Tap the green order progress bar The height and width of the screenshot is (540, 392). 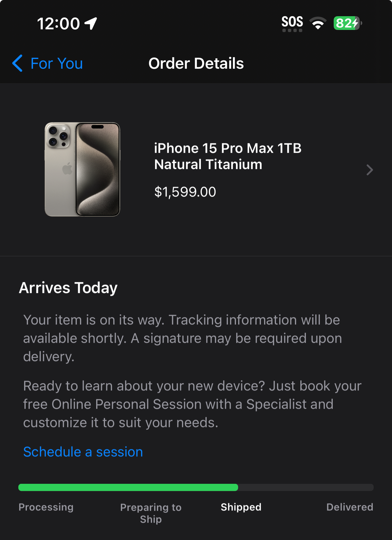[x=128, y=487]
